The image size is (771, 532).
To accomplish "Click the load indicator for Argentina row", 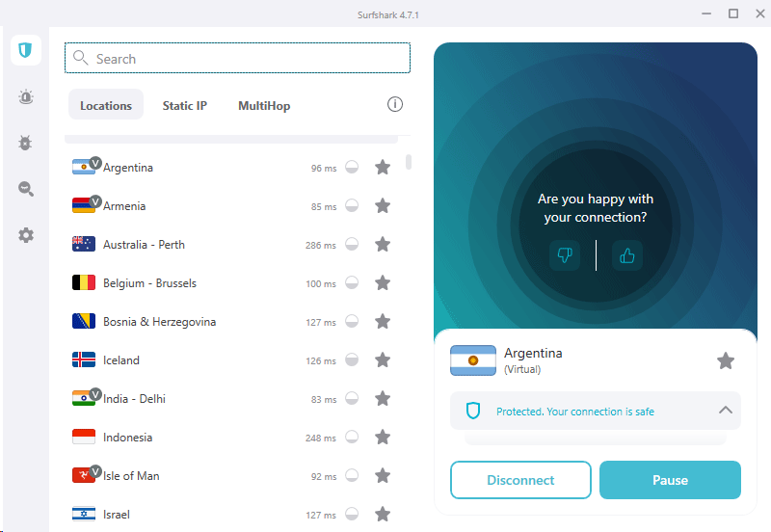I will 352,167.
